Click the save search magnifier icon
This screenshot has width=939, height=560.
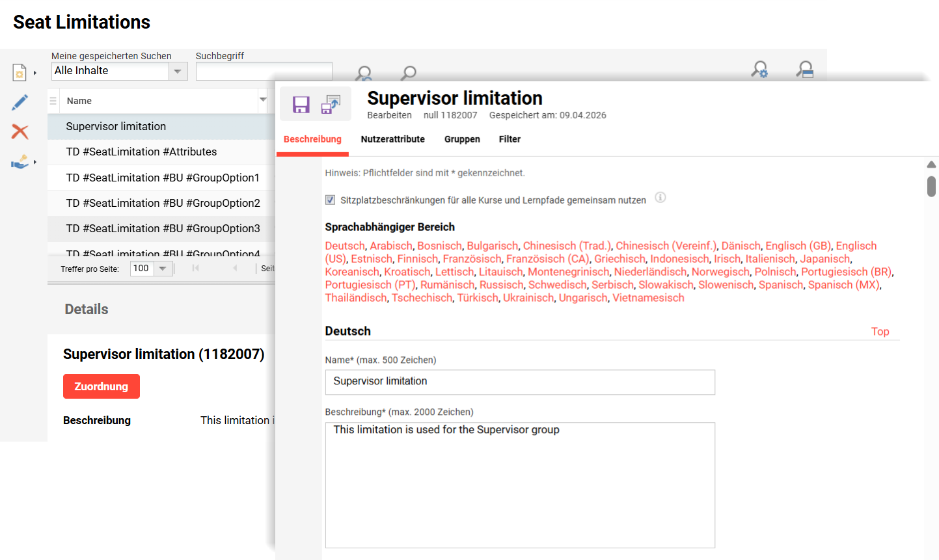pos(805,70)
